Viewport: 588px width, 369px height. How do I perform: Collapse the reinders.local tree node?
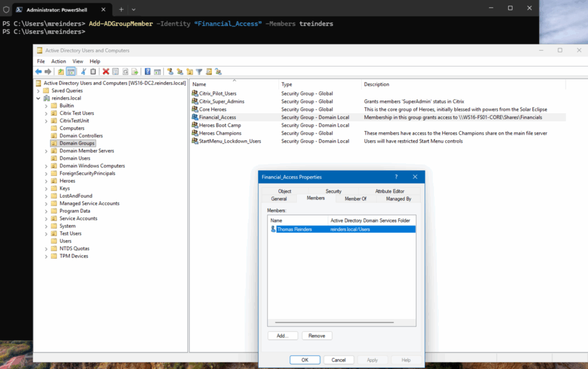(x=39, y=98)
